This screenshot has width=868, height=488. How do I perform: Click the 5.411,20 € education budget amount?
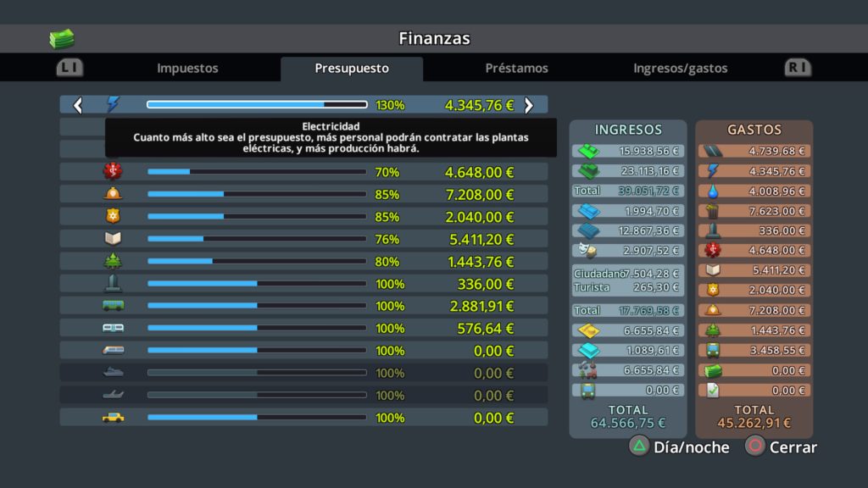click(479, 239)
